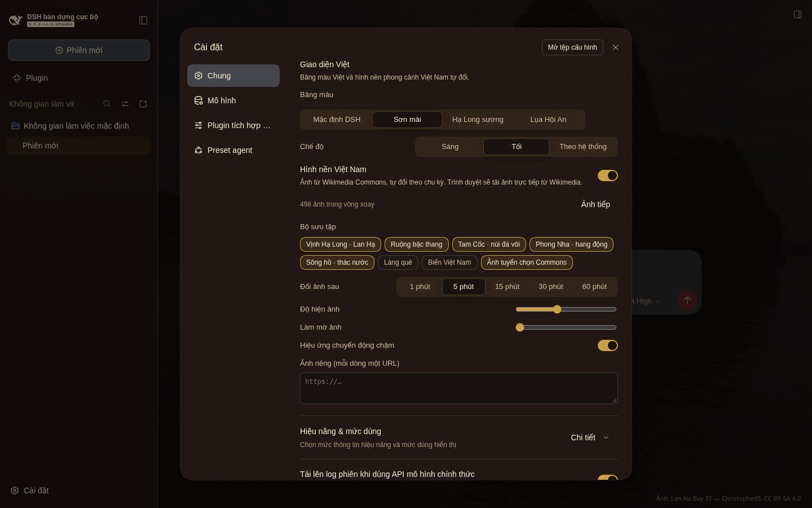
Task: Adjust the Làm mờ ảnh slider
Action: coord(566,327)
